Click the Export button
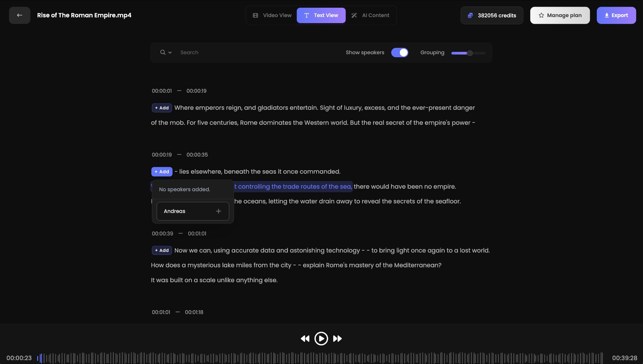Image resolution: width=643 pixels, height=364 pixels. pos(616,15)
